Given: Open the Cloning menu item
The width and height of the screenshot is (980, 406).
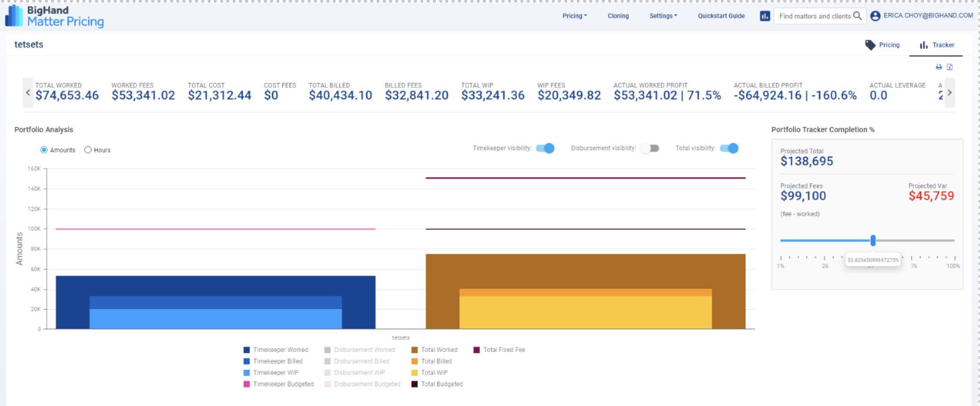Looking at the screenshot, I should pyautogui.click(x=618, y=16).
